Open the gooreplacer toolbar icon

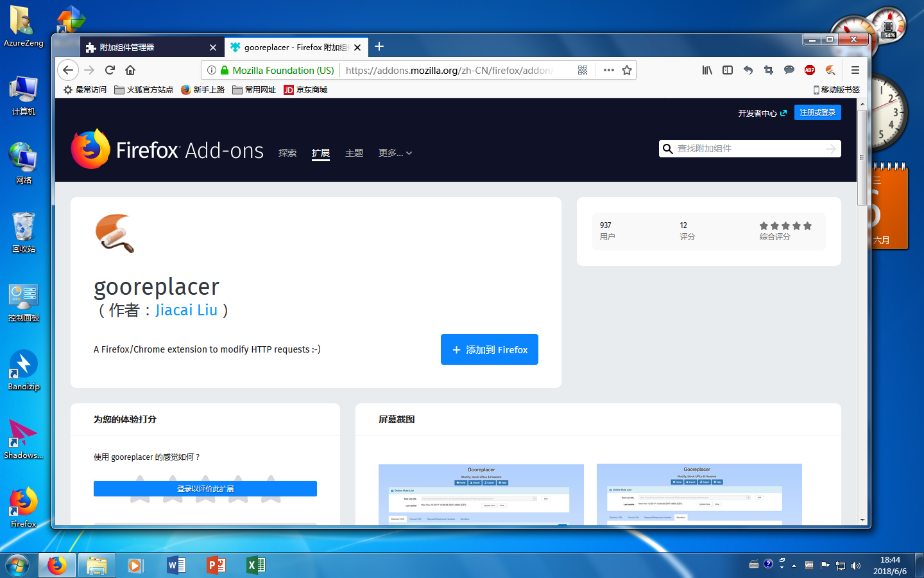click(x=830, y=70)
